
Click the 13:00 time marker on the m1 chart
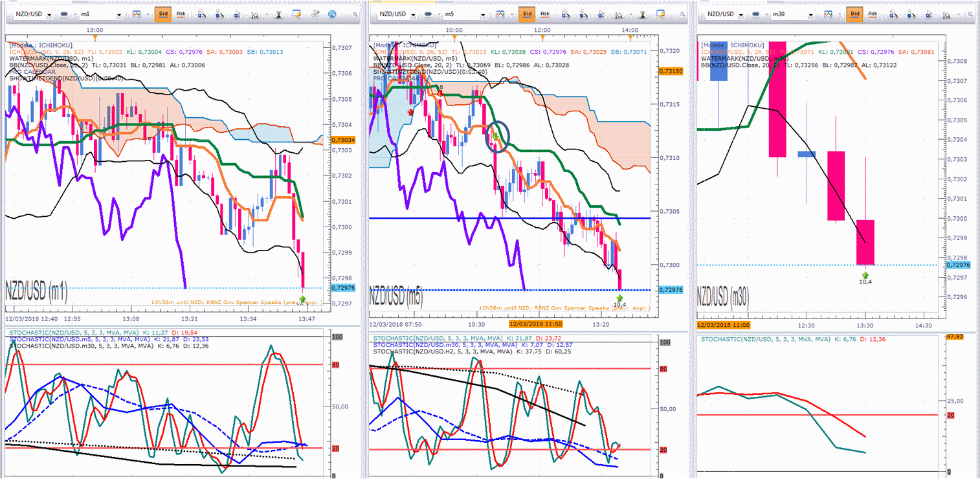[x=95, y=30]
